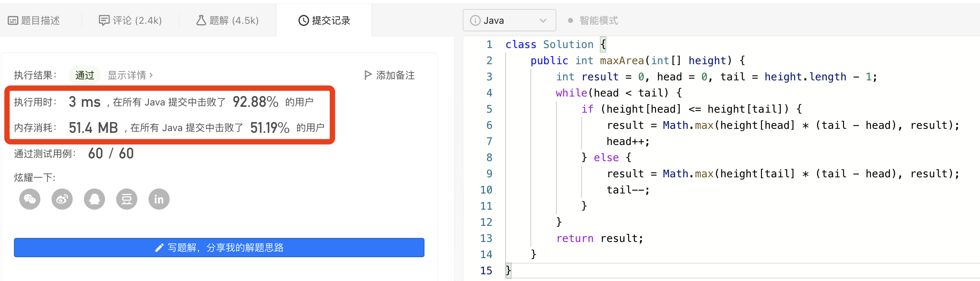Image resolution: width=980 pixels, height=281 pixels.
Task: Click the flag icon next to 添加备注
Action: [368, 75]
